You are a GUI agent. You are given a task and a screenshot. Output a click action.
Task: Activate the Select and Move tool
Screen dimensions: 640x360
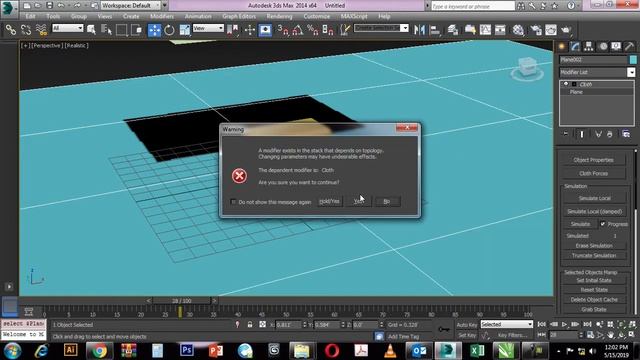pos(154,30)
